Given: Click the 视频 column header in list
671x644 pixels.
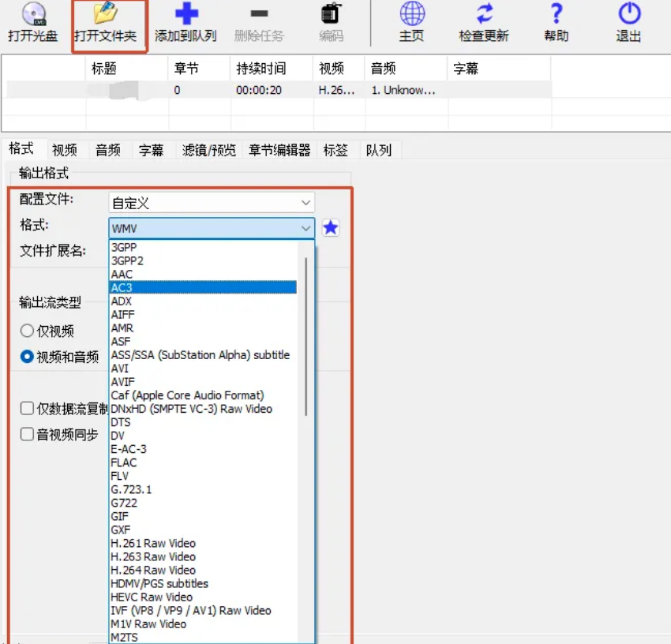Looking at the screenshot, I should click(339, 68).
